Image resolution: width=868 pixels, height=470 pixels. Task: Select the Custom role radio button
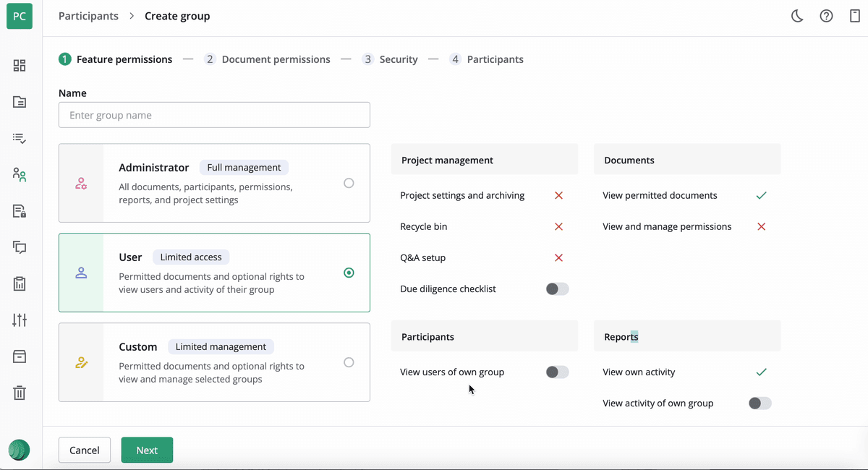click(x=349, y=362)
